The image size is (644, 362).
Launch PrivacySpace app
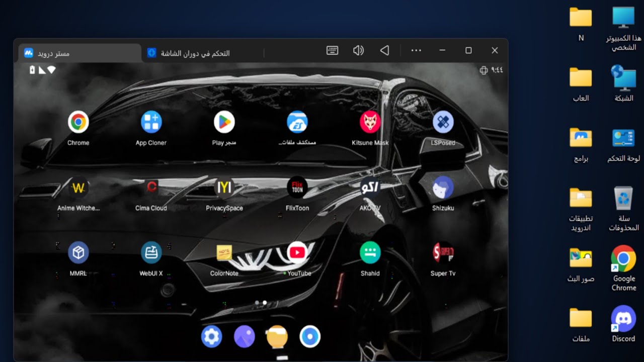224,188
